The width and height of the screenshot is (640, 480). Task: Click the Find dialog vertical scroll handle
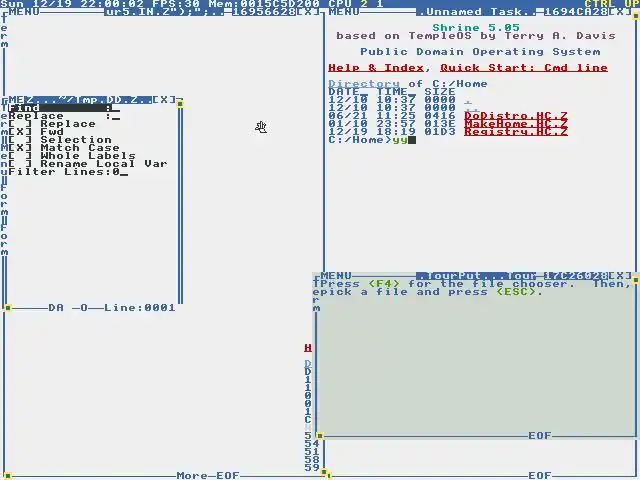180,104
